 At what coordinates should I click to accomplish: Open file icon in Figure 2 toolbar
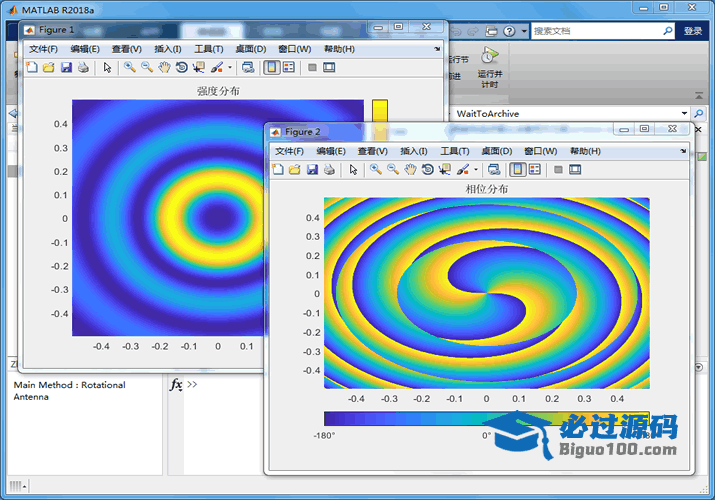(295, 169)
